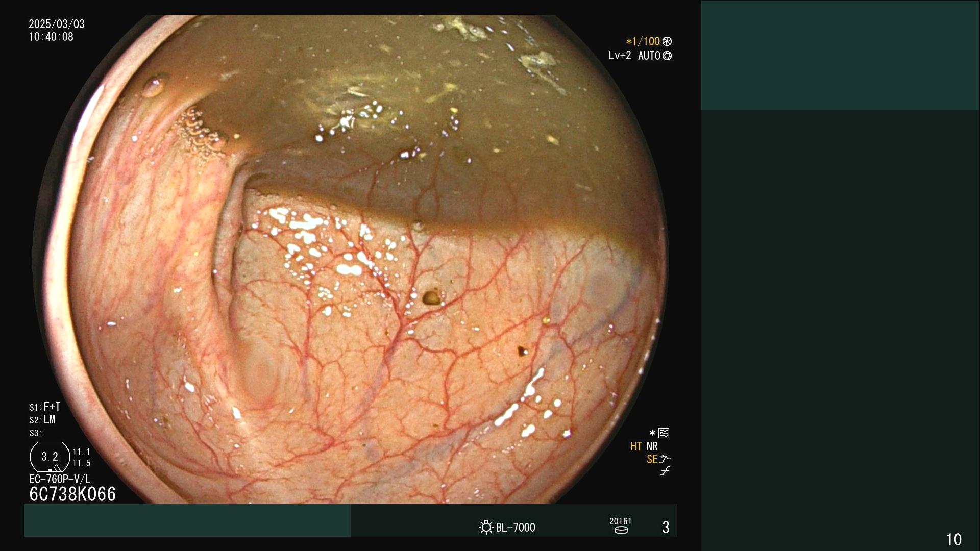Click the 11.5 diameter value
Viewport: 980px width, 551px height.
click(x=82, y=463)
